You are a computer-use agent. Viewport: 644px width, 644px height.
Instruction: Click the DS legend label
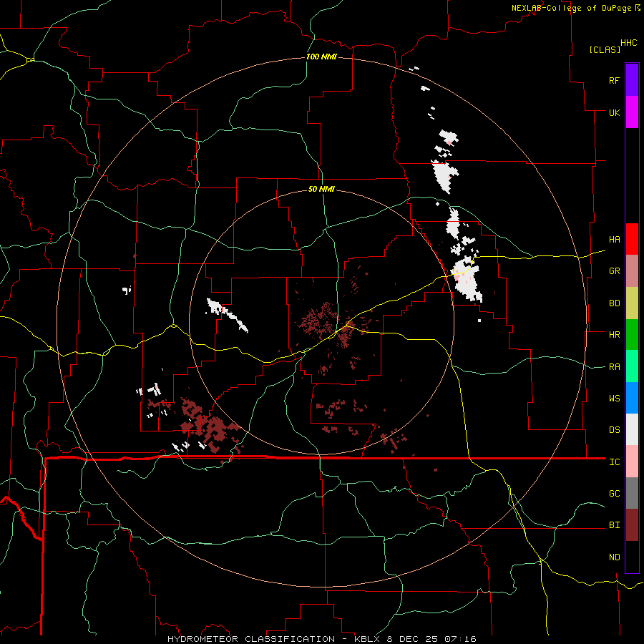[x=614, y=429]
